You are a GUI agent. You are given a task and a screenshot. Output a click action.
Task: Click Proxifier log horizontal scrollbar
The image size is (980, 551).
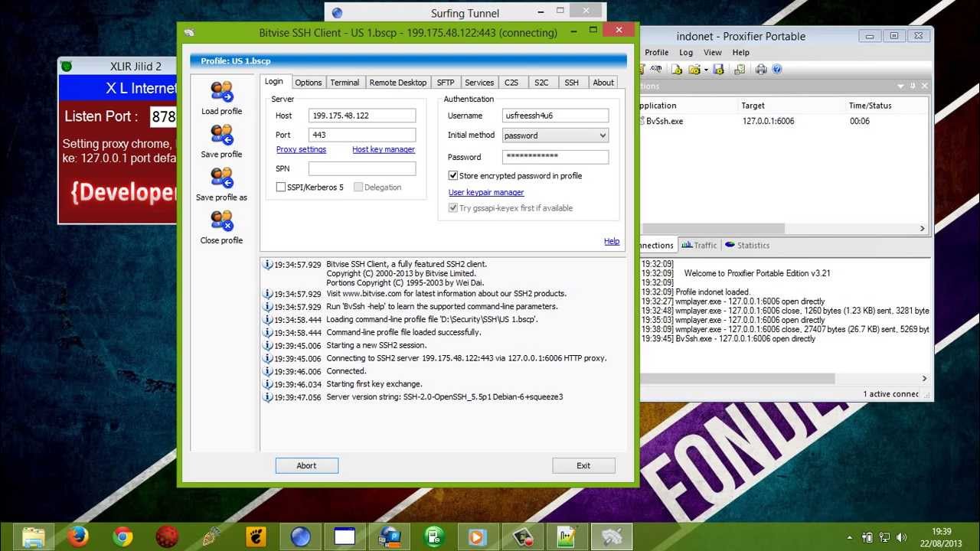[x=737, y=378]
